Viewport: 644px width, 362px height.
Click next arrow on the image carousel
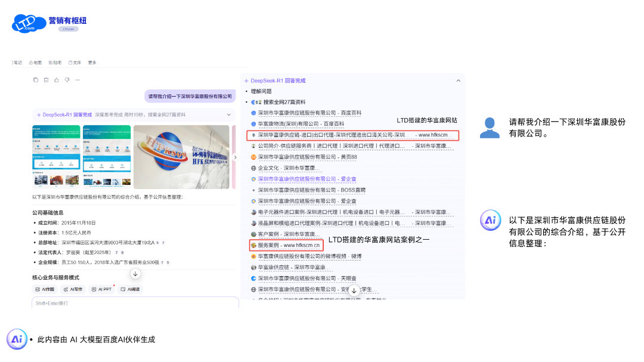(x=236, y=157)
